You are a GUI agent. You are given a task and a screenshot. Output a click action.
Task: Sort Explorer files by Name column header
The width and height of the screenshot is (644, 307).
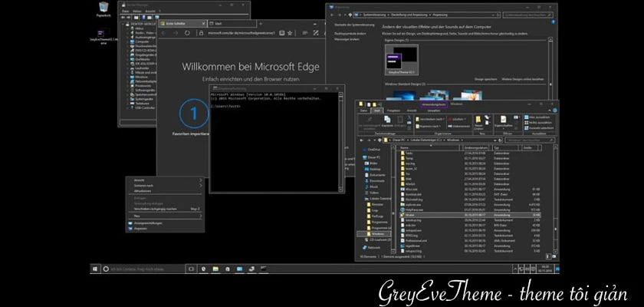pos(429,147)
